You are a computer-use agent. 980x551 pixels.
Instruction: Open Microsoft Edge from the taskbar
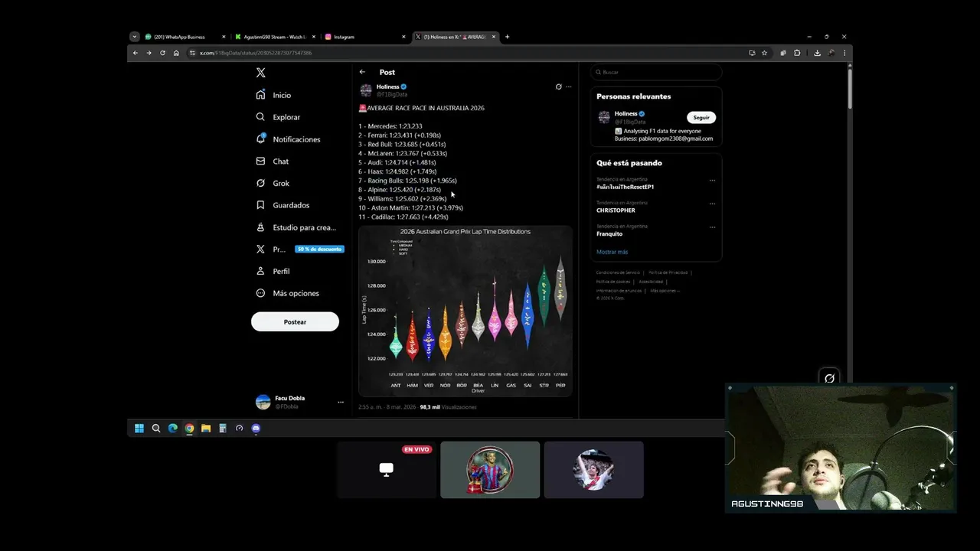[x=173, y=429]
